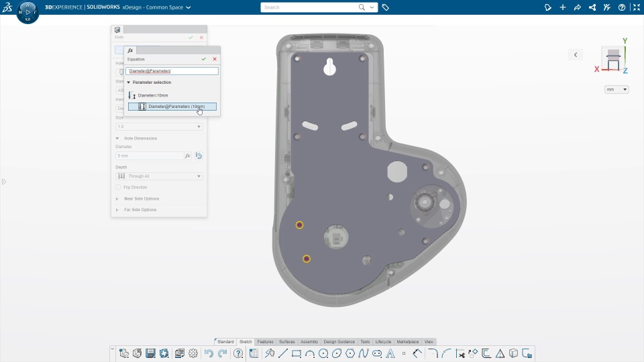
Task: Select the Circle sketch tool
Action: pyautogui.click(x=323, y=353)
